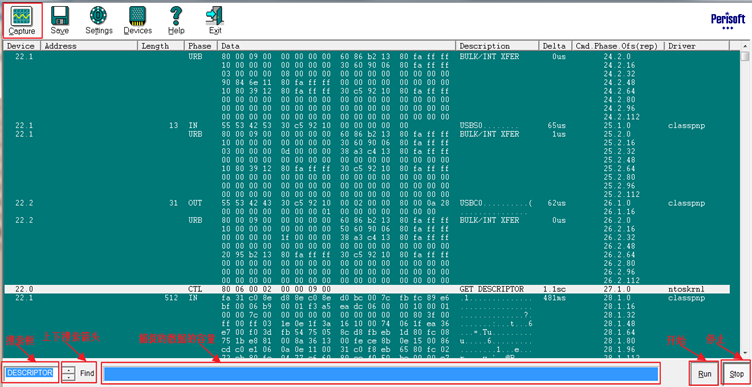The height and width of the screenshot is (387, 752).
Task: Click the Delta column header
Action: [x=555, y=46]
